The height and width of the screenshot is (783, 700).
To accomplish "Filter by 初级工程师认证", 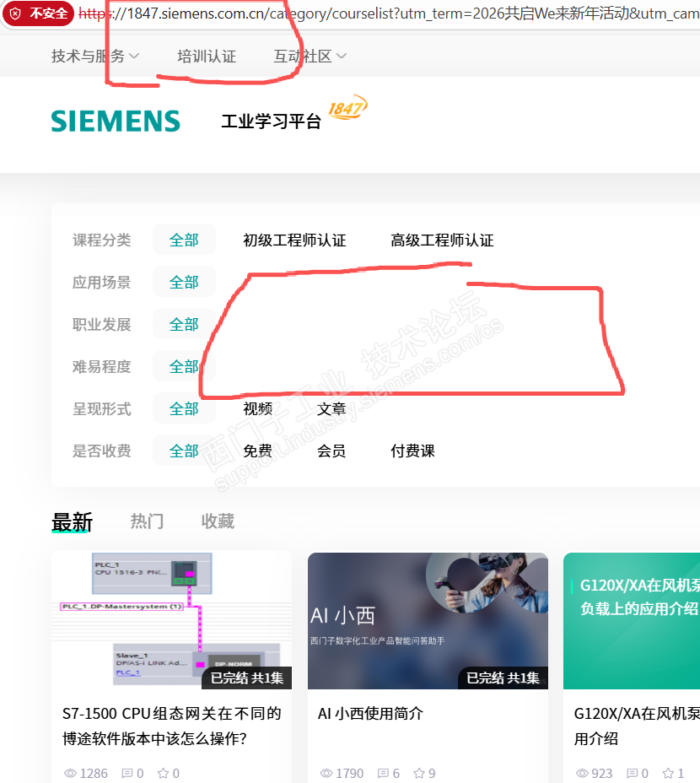I will pyautogui.click(x=294, y=240).
